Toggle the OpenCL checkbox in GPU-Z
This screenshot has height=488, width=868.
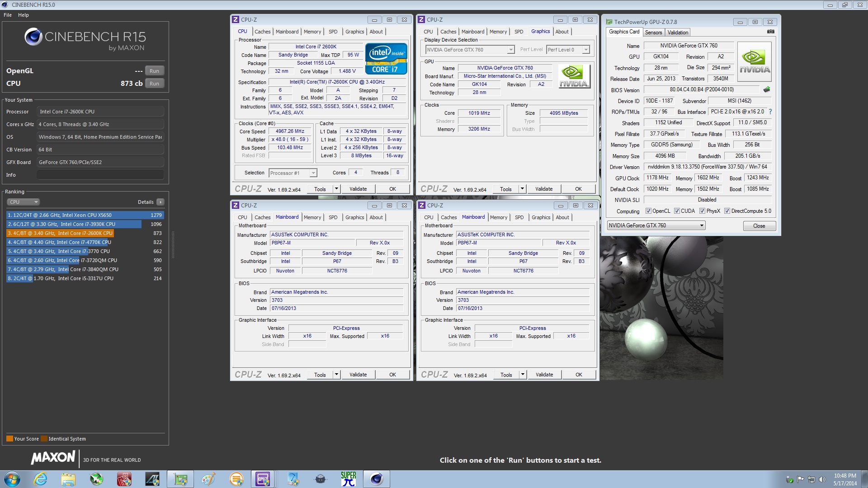tap(648, 211)
